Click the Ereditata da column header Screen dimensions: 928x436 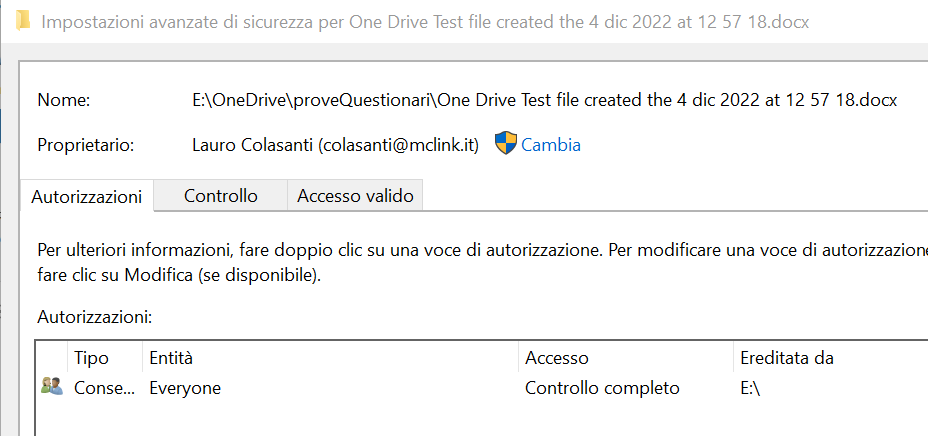pyautogui.click(x=787, y=358)
